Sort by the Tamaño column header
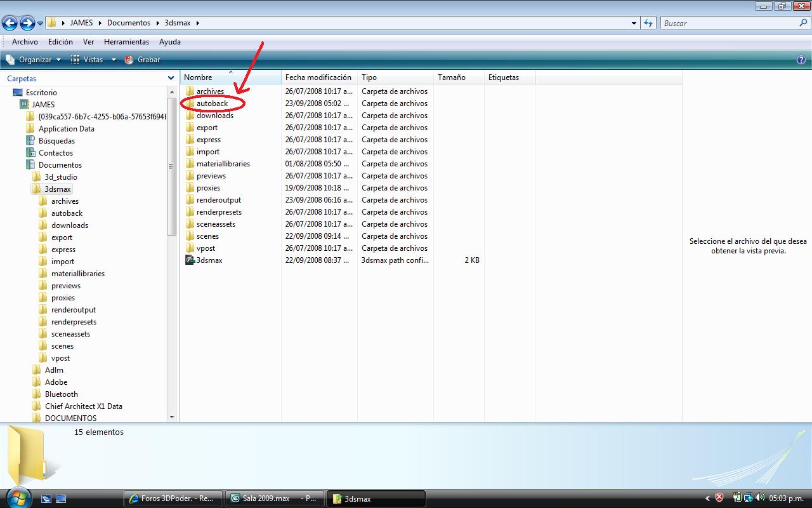Image resolution: width=812 pixels, height=508 pixels. coord(459,77)
